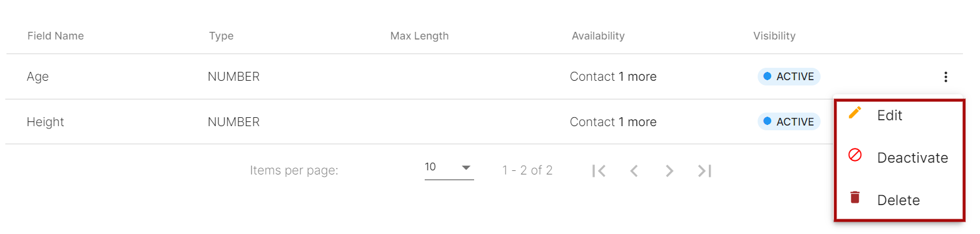This screenshot has width=980, height=234.
Task: Click the ACTIVE badge on Height row
Action: (789, 122)
